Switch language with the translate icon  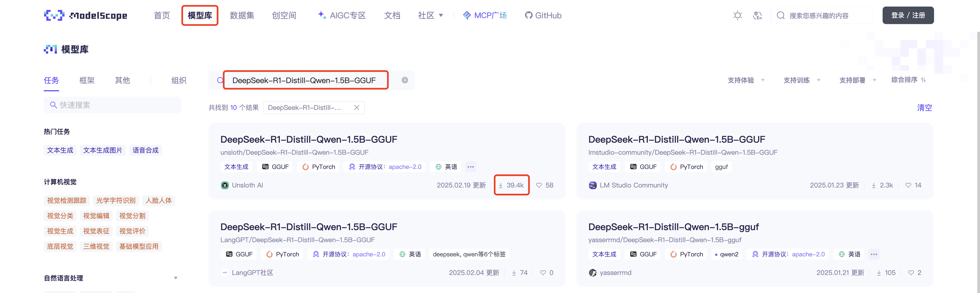pos(757,16)
